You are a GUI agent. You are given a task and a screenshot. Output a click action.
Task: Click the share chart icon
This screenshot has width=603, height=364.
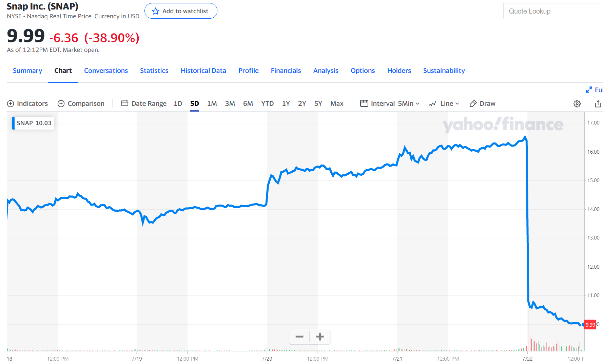tap(598, 103)
